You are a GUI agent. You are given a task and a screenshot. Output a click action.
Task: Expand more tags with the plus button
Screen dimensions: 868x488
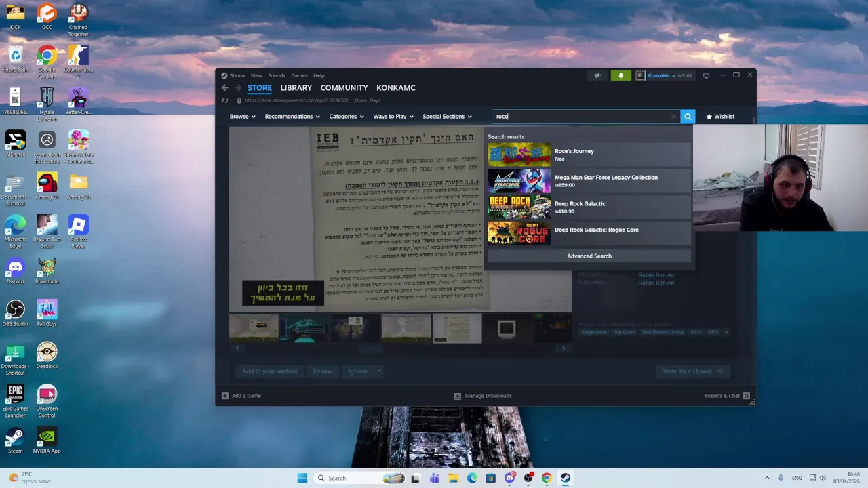[726, 333]
